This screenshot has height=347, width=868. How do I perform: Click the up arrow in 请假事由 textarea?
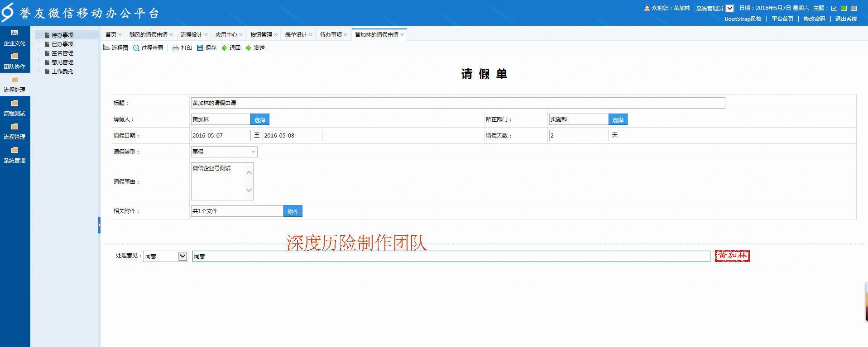point(249,172)
